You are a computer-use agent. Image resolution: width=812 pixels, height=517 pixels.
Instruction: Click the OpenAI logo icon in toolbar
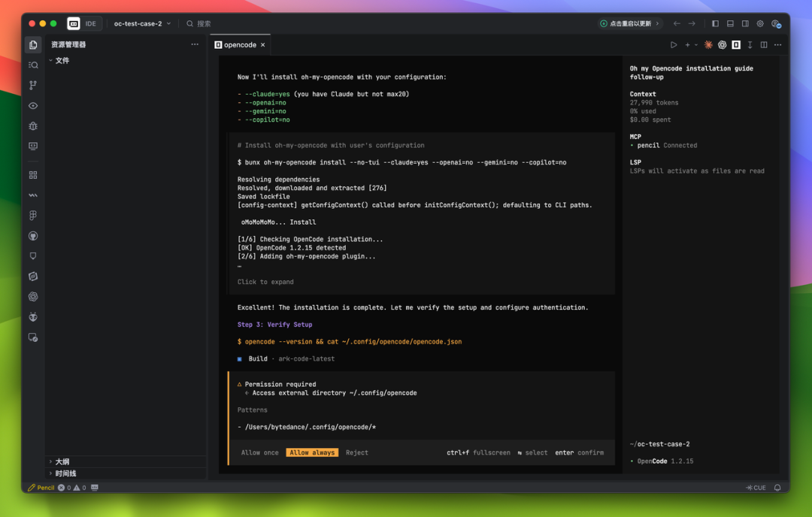coord(722,45)
